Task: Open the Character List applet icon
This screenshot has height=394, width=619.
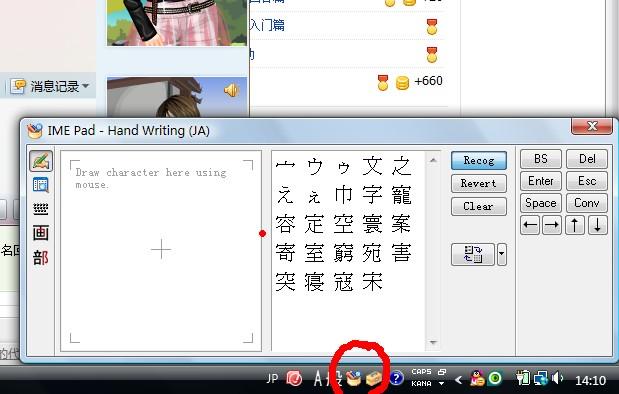Action: pos(41,185)
